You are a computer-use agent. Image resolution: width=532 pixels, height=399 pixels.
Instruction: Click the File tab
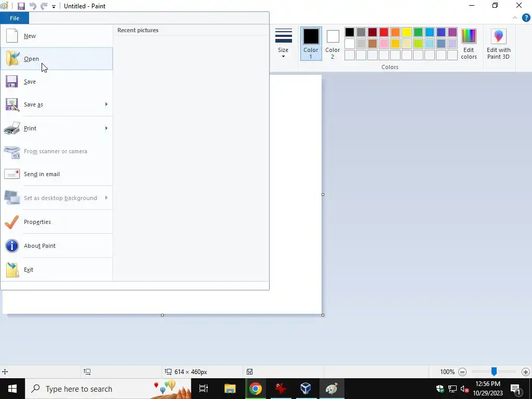tap(15, 18)
